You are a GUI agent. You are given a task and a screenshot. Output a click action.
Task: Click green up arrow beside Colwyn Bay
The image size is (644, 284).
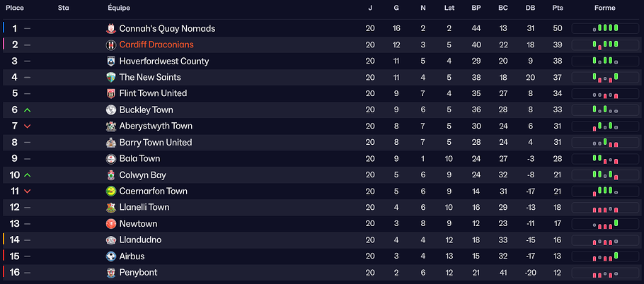28,175
